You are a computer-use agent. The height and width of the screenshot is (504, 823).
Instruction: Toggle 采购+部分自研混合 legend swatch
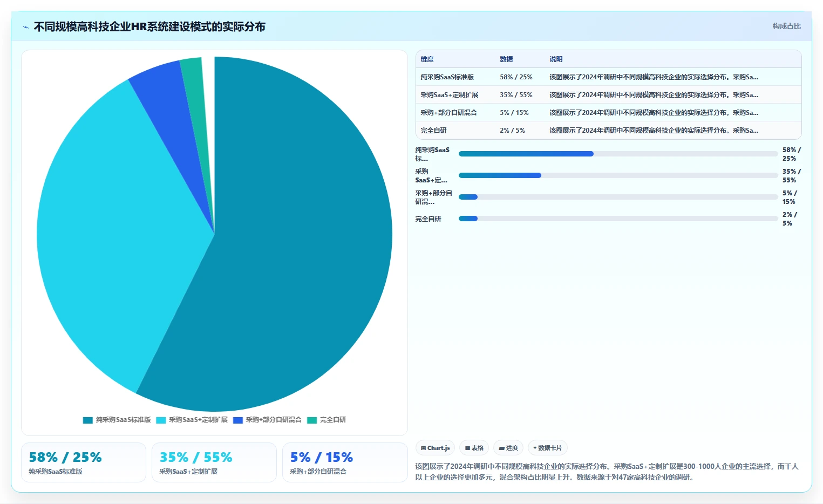coord(238,420)
